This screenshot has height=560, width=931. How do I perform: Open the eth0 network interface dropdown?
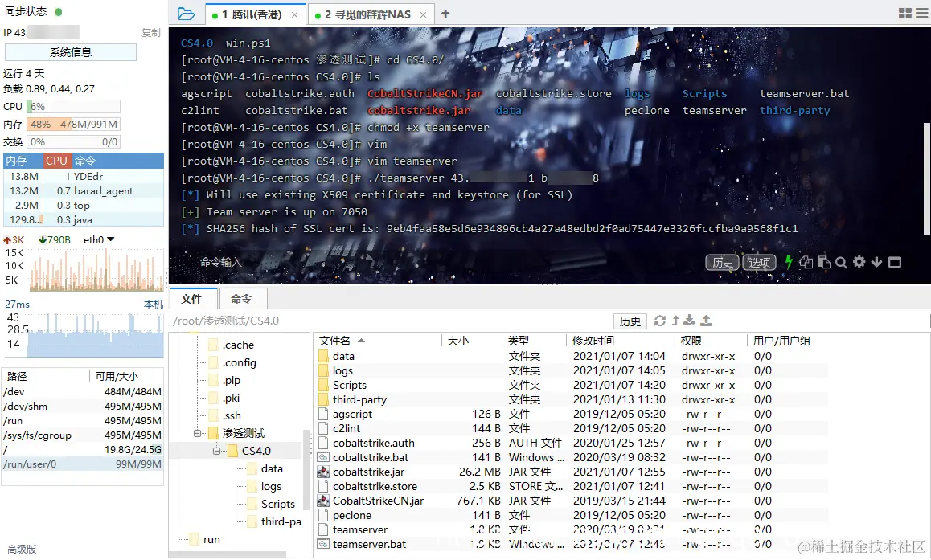point(101,239)
